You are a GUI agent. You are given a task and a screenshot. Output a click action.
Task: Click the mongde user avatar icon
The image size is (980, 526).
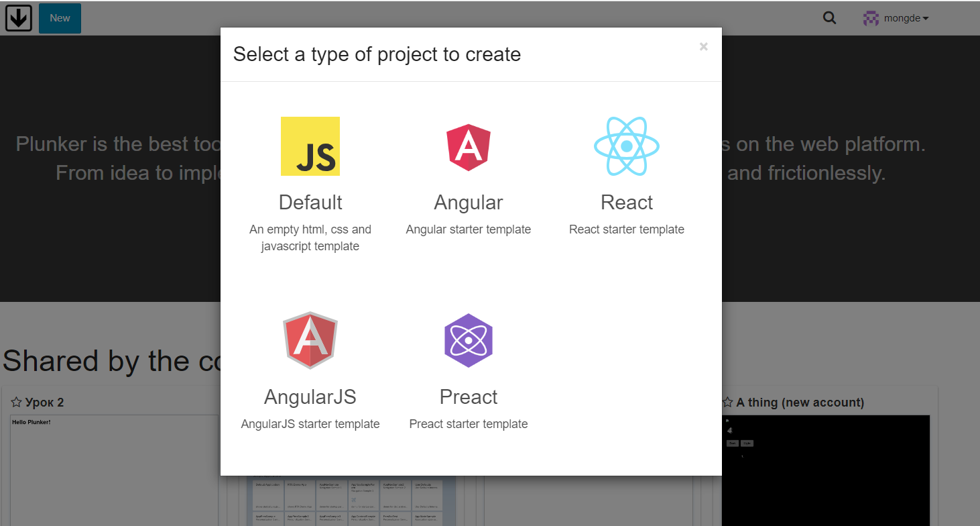pos(871,18)
